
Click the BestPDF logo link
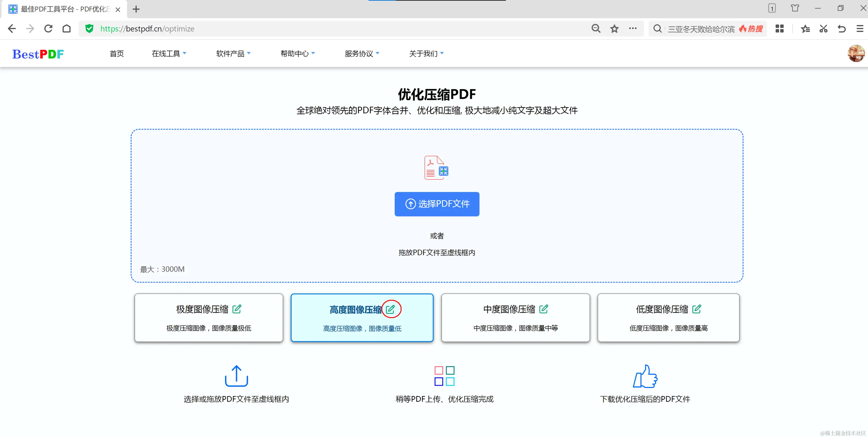[x=38, y=54]
